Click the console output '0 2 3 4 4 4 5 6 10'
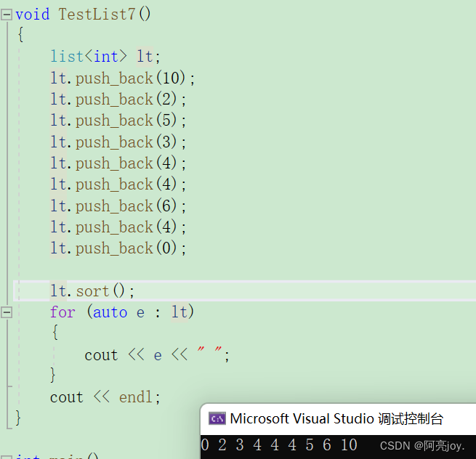476x459 pixels. [279, 445]
